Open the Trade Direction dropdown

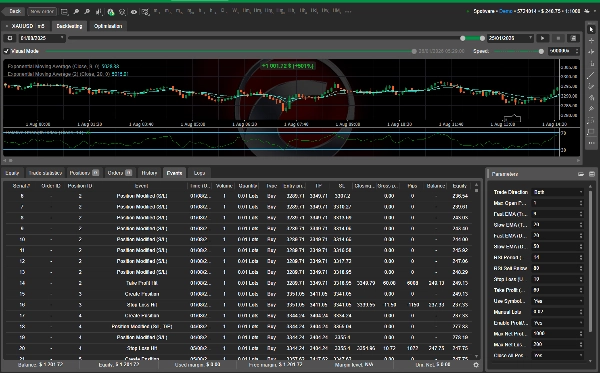click(x=558, y=192)
